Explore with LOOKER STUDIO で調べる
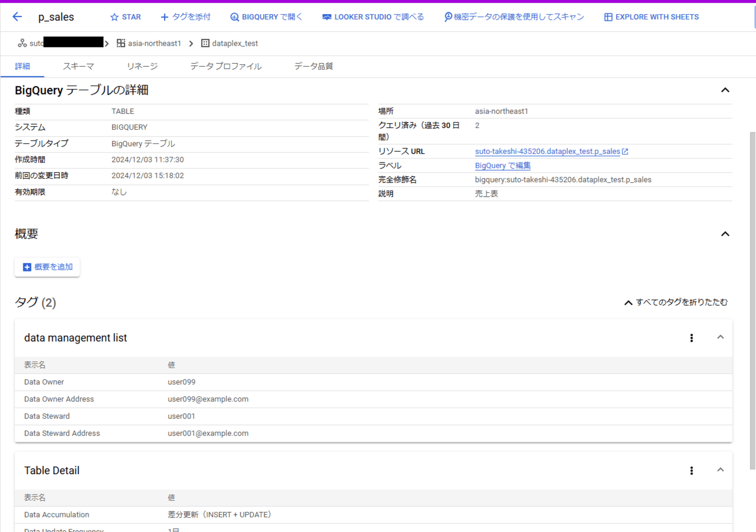The height and width of the screenshot is (532, 756). [x=373, y=17]
